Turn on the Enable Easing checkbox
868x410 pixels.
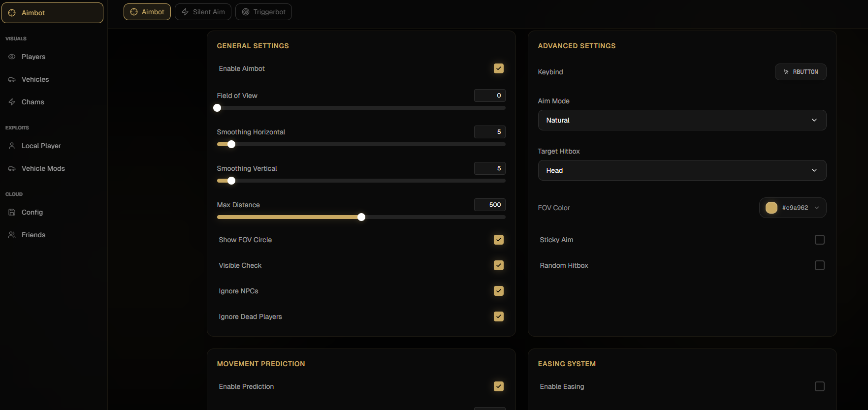coord(819,386)
